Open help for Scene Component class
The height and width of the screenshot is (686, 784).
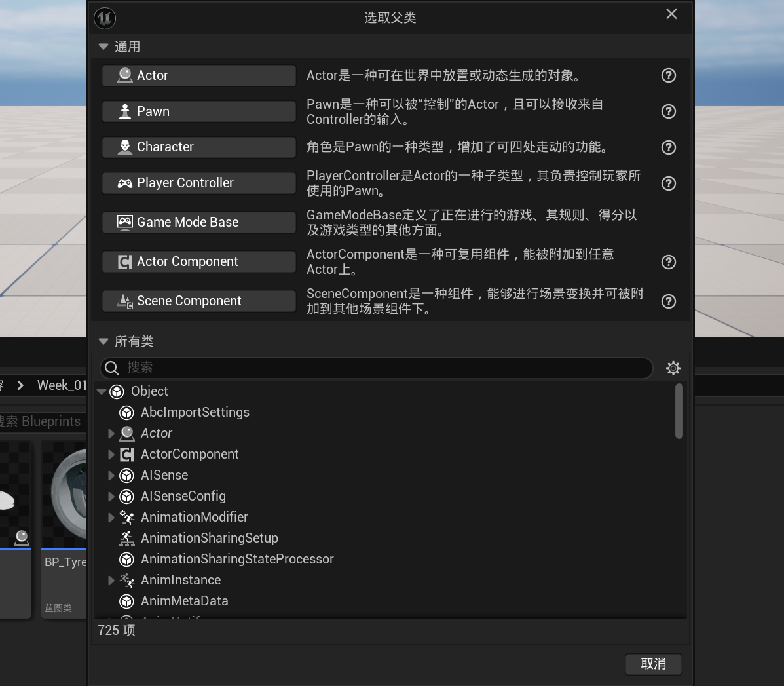pos(669,301)
